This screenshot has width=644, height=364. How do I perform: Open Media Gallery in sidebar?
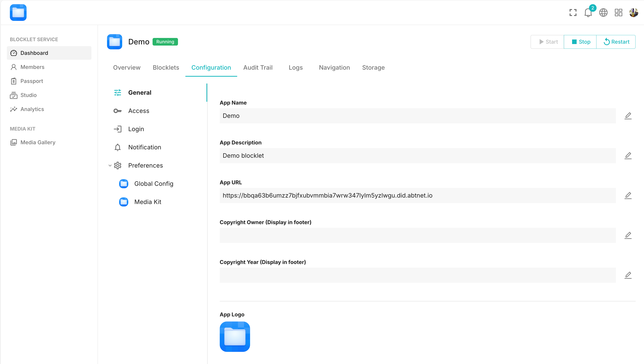tap(38, 142)
